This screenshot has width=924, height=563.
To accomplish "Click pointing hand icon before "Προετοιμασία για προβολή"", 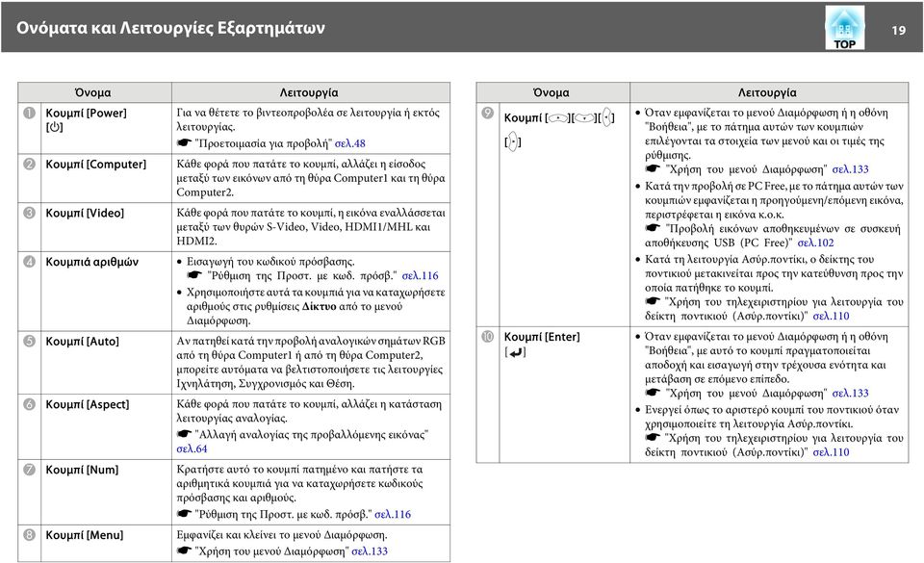I will point(185,142).
